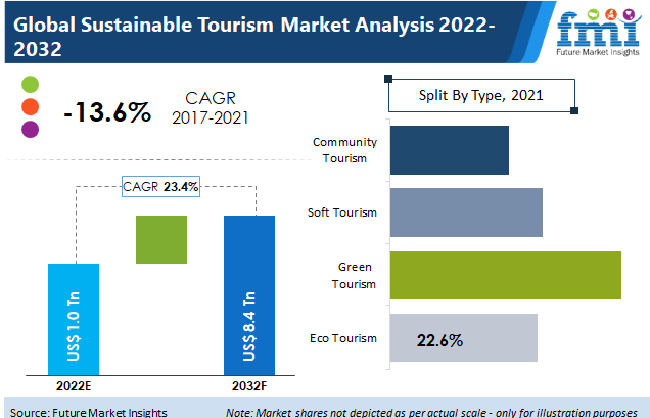Click the 22.6% value on Eco Tourism
650x418 pixels.
(x=439, y=340)
